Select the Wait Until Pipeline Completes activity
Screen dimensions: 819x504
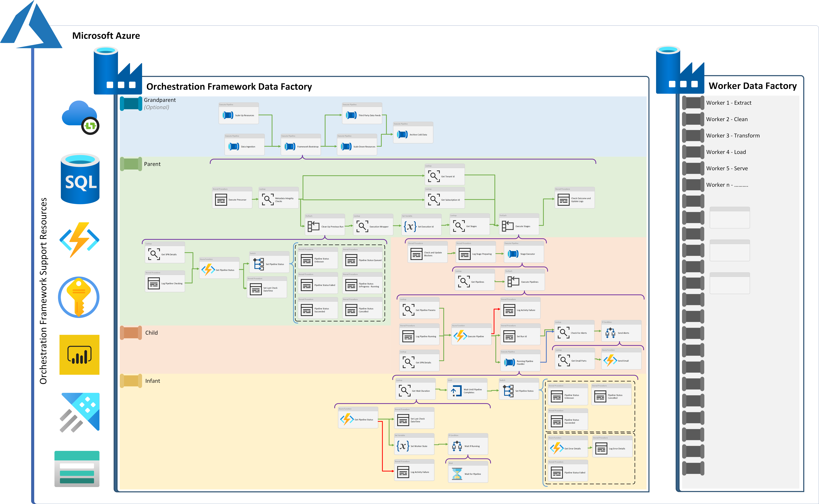[x=467, y=389]
